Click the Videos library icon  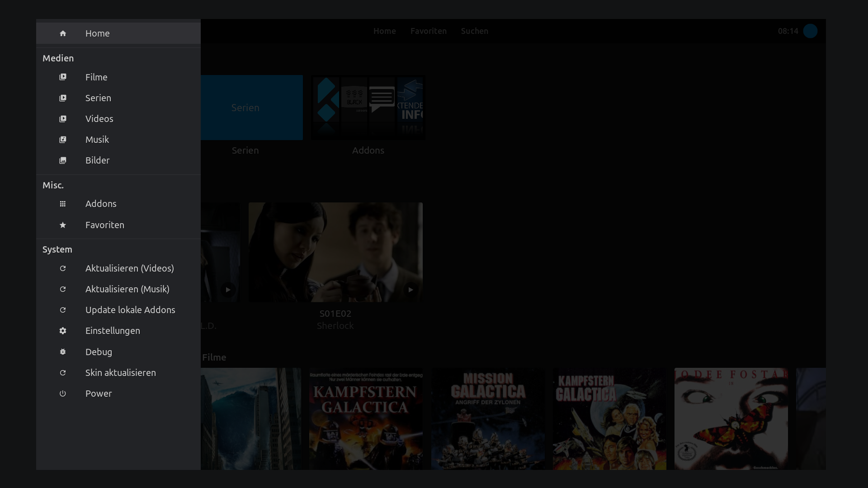[63, 119]
